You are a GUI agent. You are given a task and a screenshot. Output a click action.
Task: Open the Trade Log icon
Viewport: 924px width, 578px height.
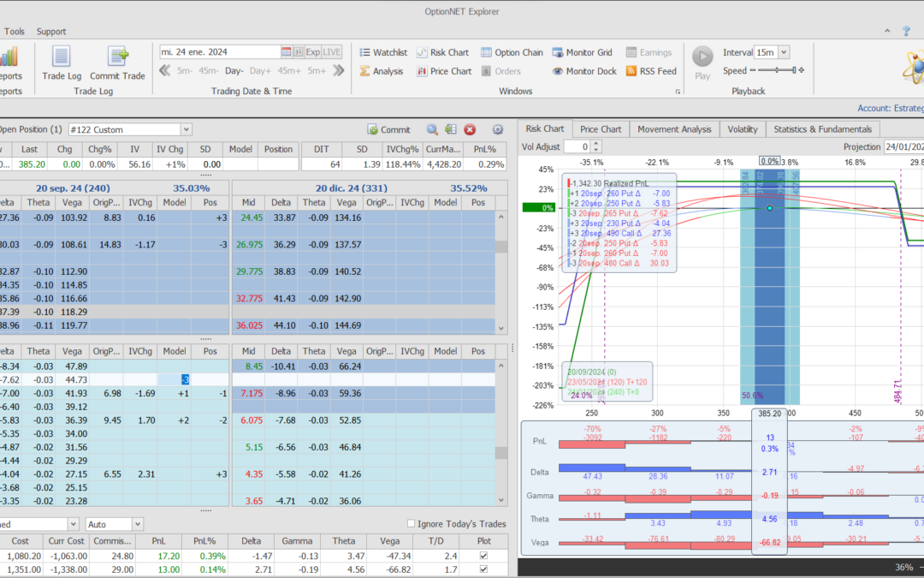tap(61, 57)
